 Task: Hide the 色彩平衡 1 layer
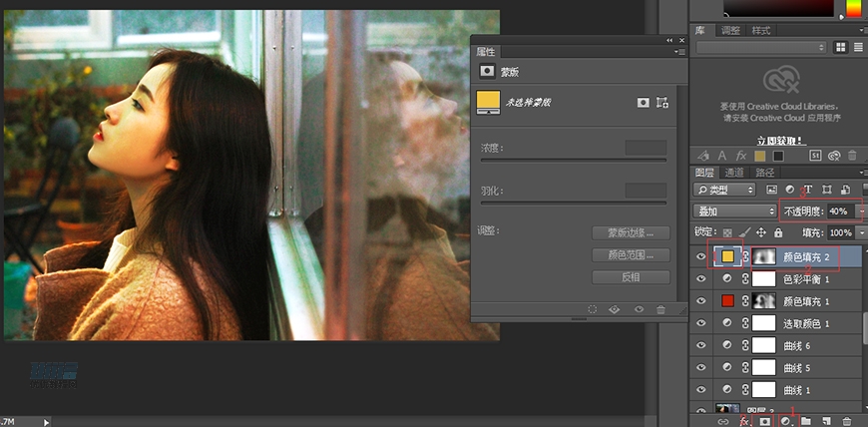(701, 278)
